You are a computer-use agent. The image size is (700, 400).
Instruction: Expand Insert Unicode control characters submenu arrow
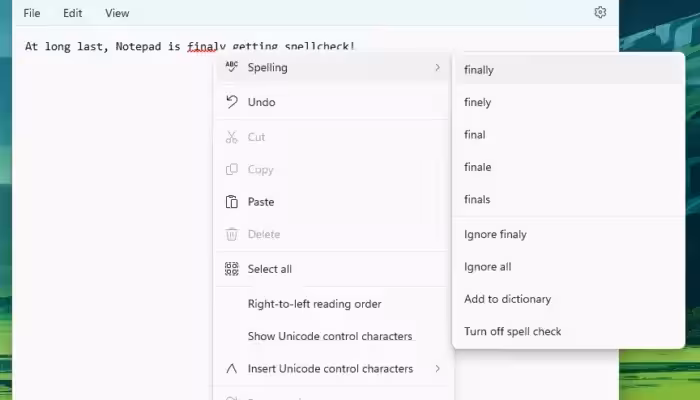438,368
